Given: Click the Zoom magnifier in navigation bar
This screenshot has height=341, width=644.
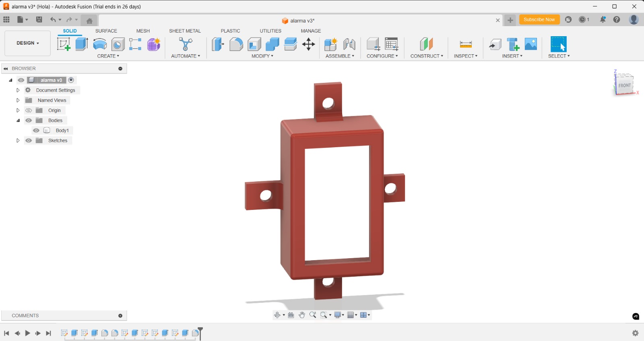Looking at the screenshot, I should click(313, 315).
